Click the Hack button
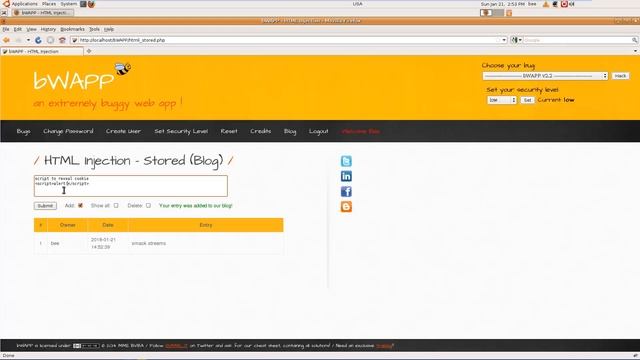The height and width of the screenshot is (360, 640). click(620, 76)
